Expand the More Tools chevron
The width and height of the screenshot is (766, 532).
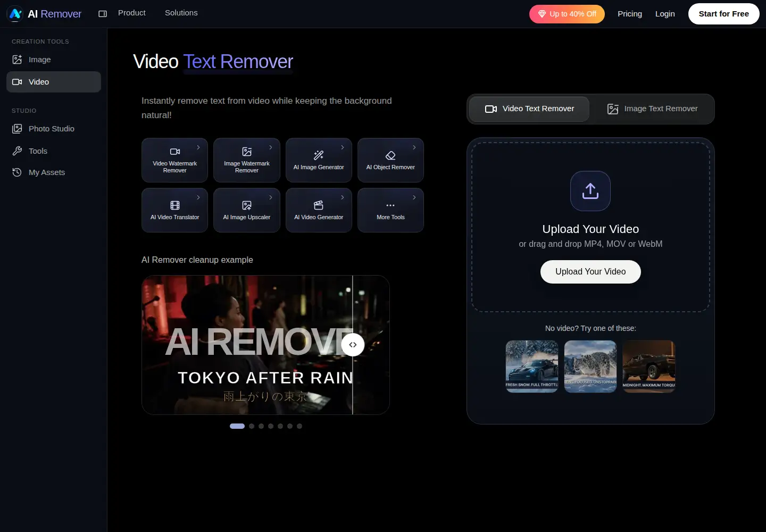[414, 197]
